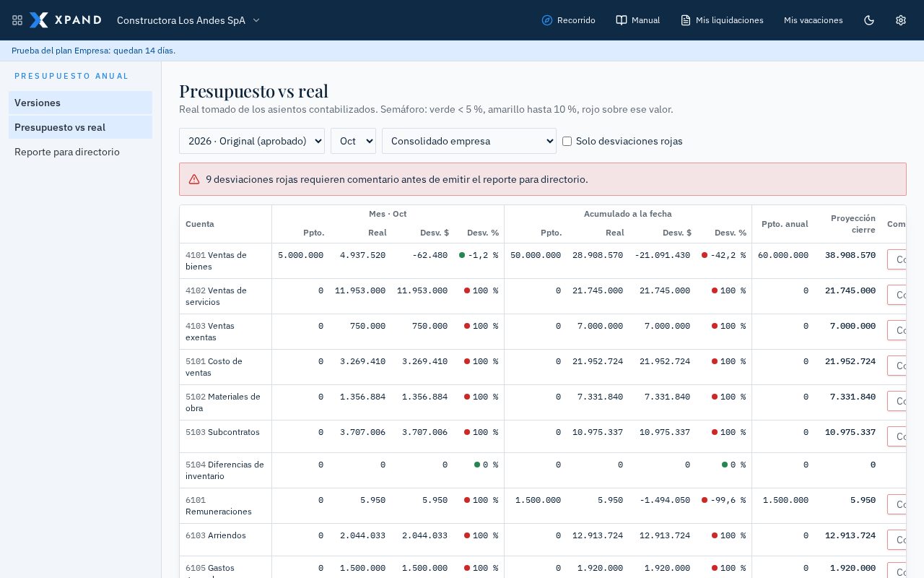Viewport: 924px width, 578px height.
Task: Toggle dark mode moon icon
Action: (x=869, y=20)
